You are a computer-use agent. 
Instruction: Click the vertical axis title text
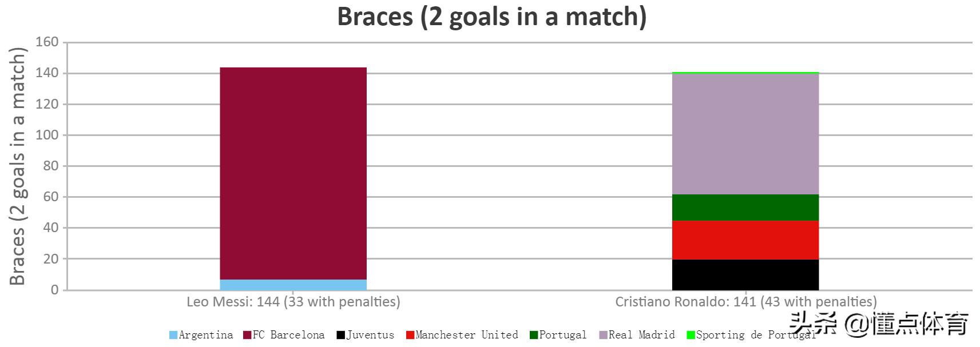click(x=18, y=166)
